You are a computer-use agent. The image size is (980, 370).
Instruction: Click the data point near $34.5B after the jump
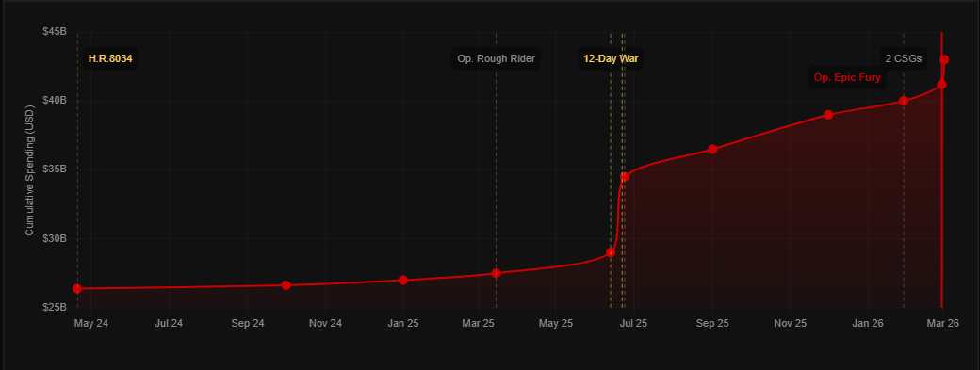click(625, 177)
